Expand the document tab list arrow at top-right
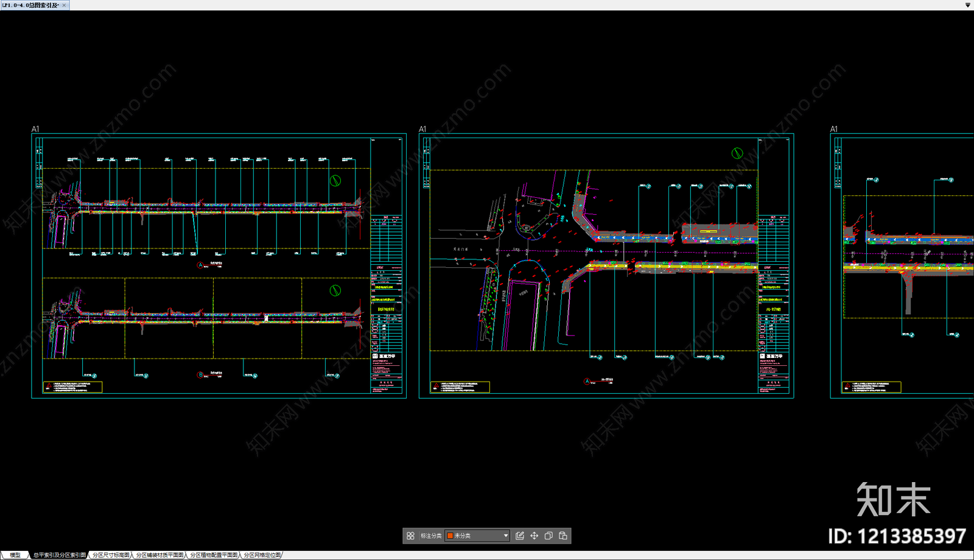974x560 pixels. 967,5
